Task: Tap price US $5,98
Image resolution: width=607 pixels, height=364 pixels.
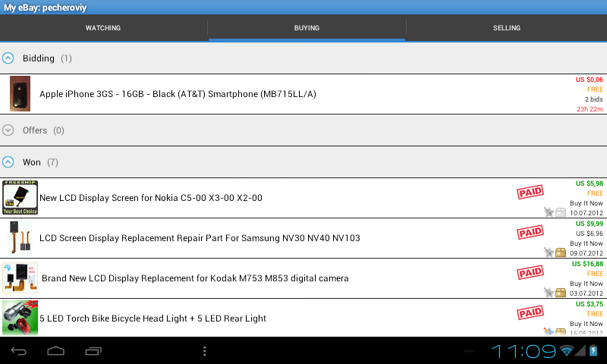Action: coord(590,184)
